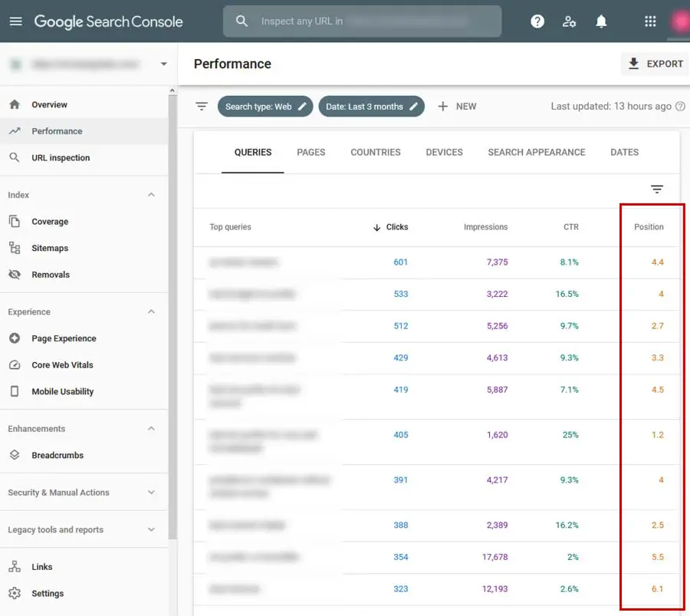Click the Settings gear icon

(15, 593)
